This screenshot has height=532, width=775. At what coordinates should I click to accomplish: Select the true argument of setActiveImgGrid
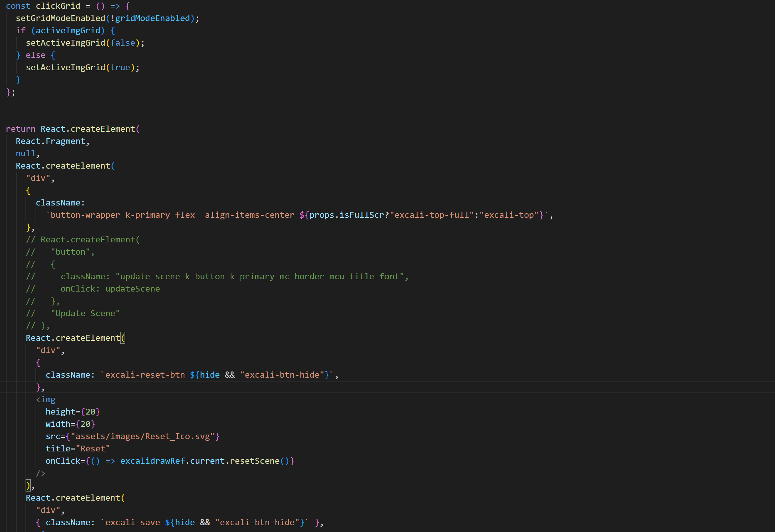tap(121, 67)
